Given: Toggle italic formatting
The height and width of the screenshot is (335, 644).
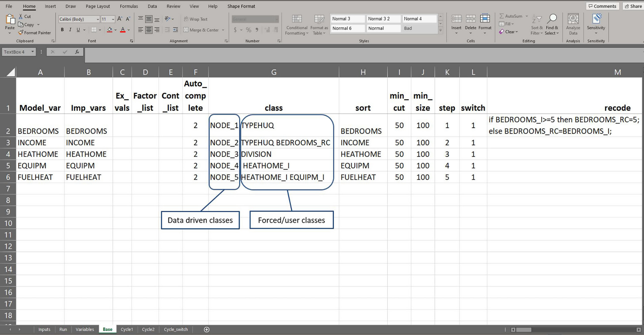Looking at the screenshot, I should click(x=70, y=30).
